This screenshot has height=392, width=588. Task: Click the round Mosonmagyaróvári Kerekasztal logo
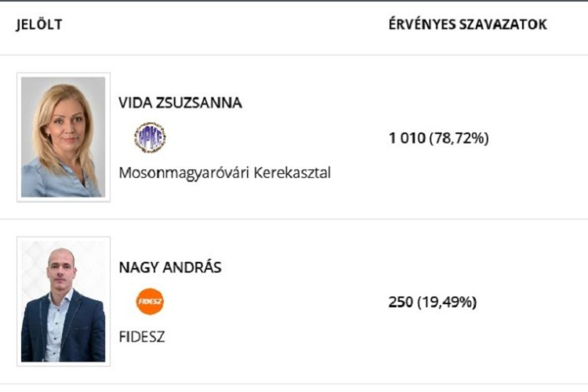coord(150,138)
